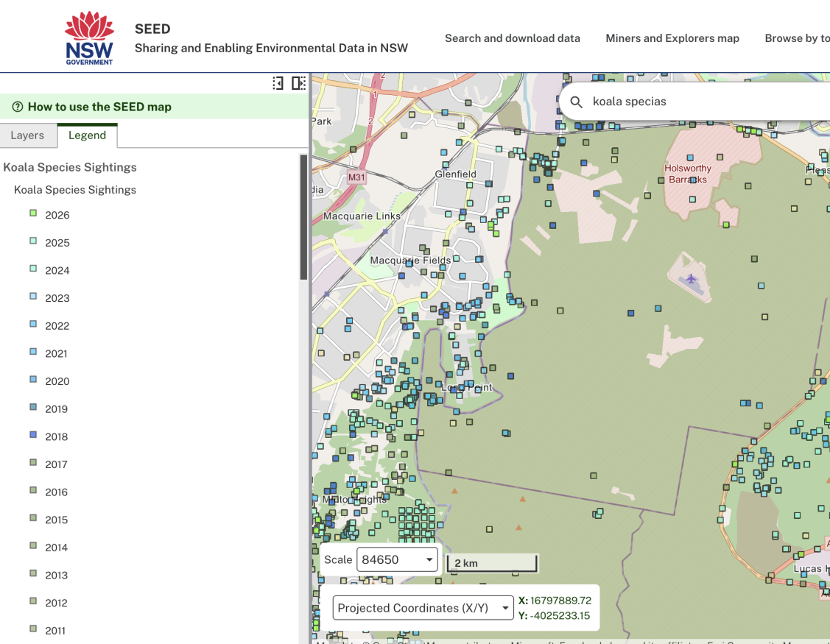The image size is (830, 644).
Task: Toggle the split panel view icon
Action: [298, 83]
